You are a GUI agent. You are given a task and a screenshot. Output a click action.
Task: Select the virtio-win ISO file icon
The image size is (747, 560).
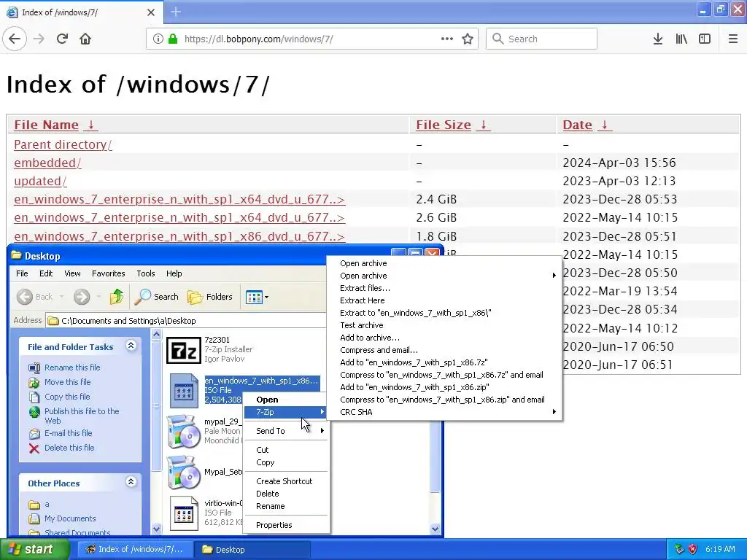[x=184, y=513]
